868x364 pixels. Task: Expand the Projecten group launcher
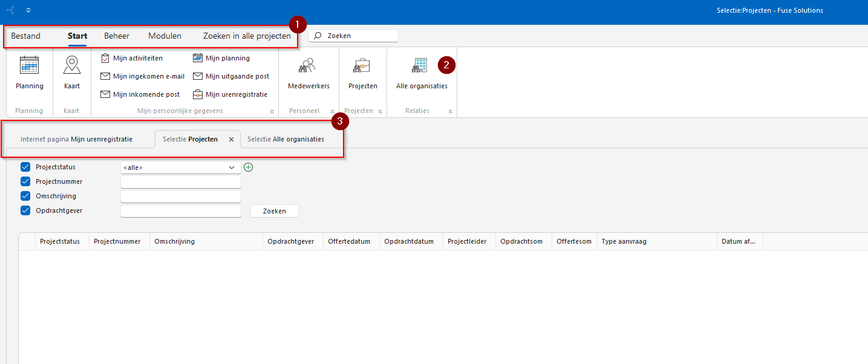[x=380, y=111]
